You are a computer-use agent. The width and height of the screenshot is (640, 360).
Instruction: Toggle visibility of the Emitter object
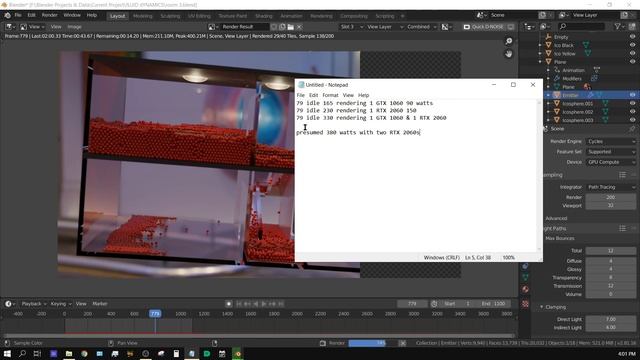pos(632,95)
